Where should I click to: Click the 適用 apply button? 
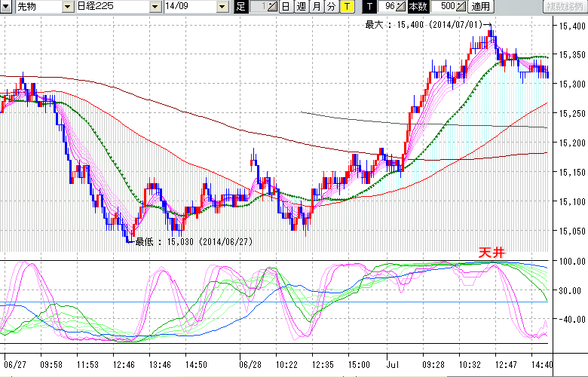click(480, 7)
